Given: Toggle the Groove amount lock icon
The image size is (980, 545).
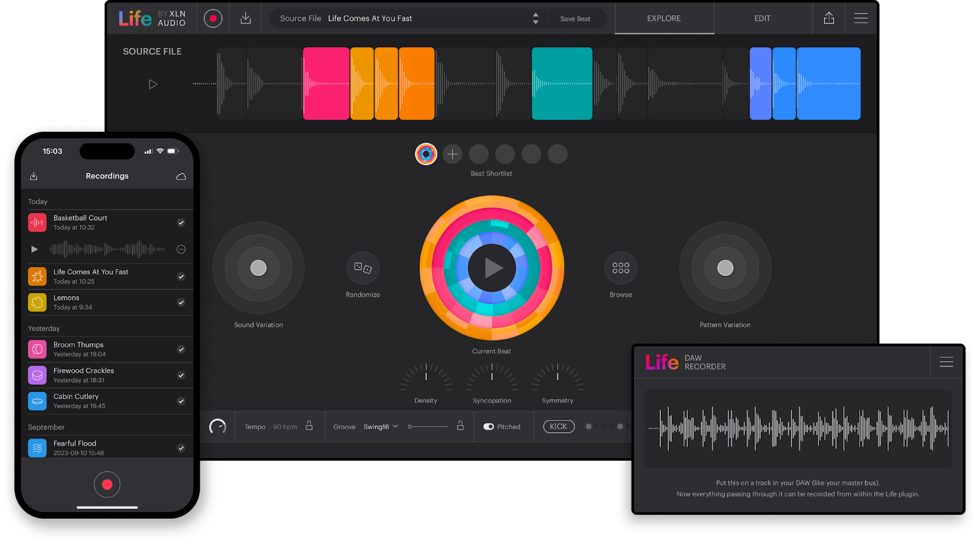Looking at the screenshot, I should [460, 425].
